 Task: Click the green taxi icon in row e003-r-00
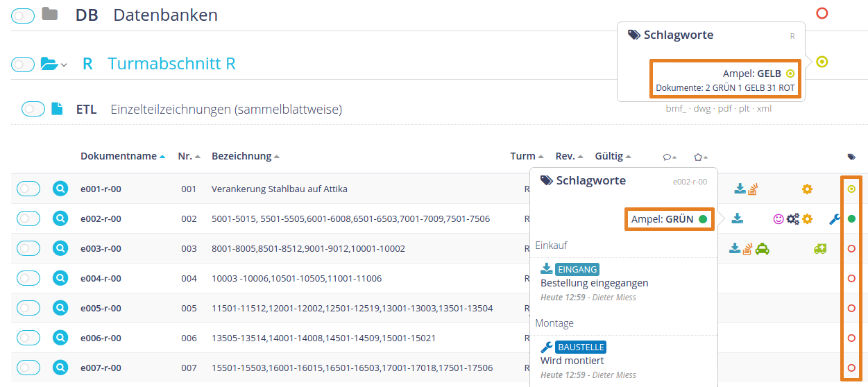tap(762, 249)
